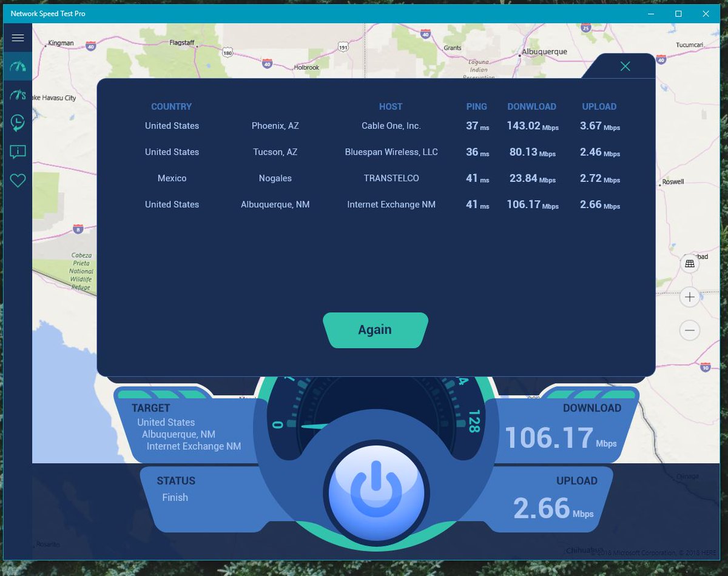Open the multi-server speed test icon
Screen dimensions: 728x576
[18, 95]
